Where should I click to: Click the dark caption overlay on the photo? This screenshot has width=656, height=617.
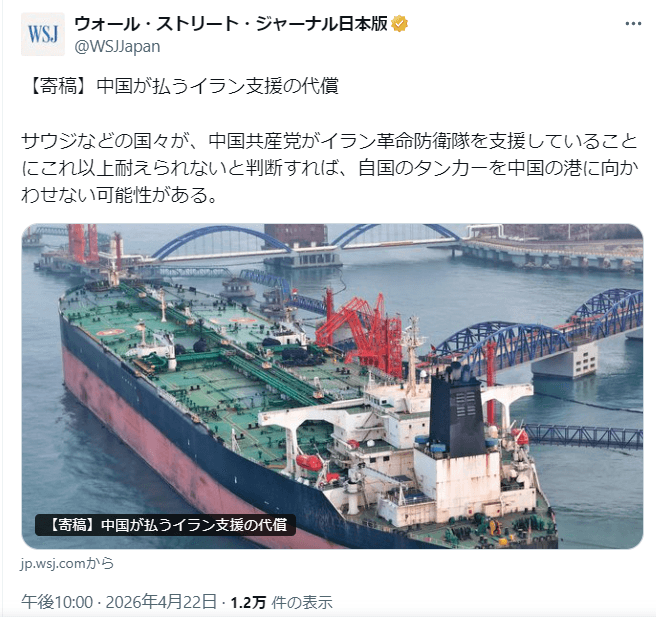click(x=166, y=525)
